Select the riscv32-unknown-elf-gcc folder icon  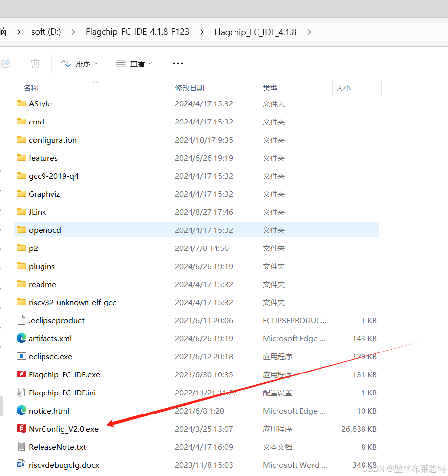(x=21, y=302)
